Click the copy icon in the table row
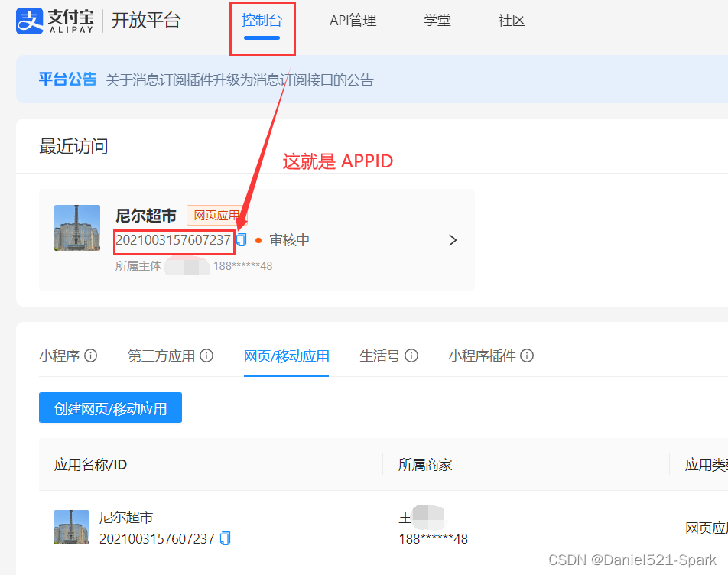The width and height of the screenshot is (728, 575). 224,538
